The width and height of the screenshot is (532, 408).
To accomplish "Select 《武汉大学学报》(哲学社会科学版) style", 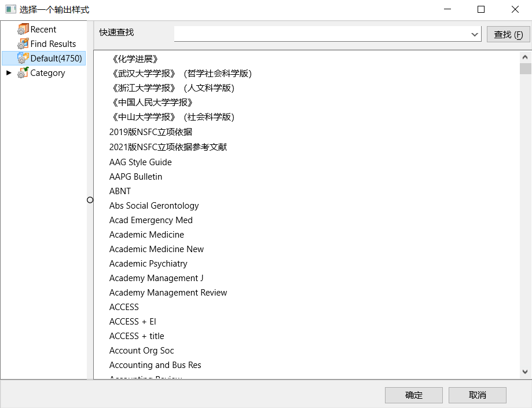I will click(x=181, y=74).
